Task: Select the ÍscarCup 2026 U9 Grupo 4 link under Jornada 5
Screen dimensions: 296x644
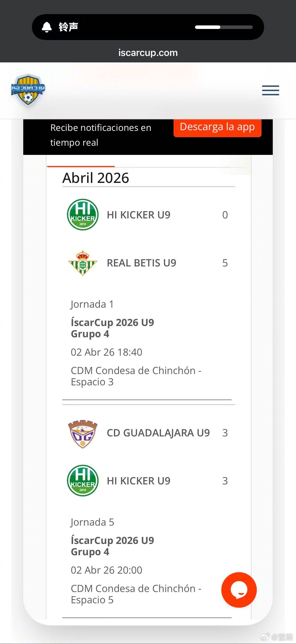Action: (x=112, y=546)
